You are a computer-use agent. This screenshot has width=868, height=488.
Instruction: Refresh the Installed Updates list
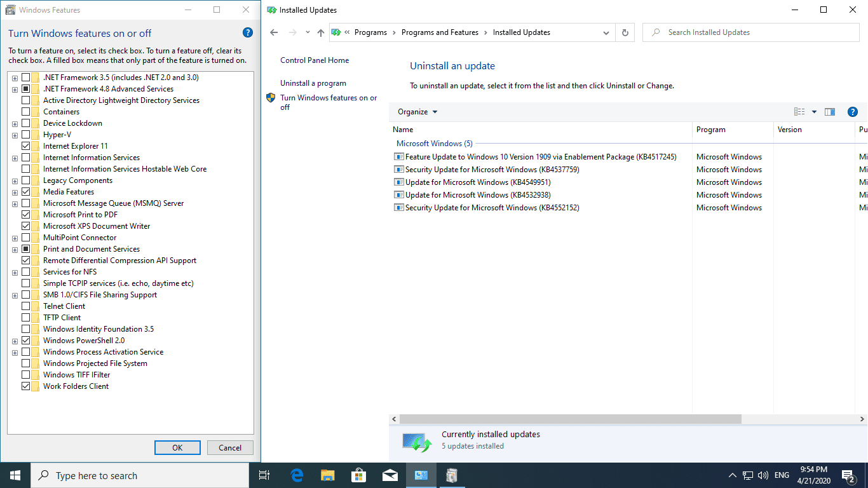[x=625, y=32]
